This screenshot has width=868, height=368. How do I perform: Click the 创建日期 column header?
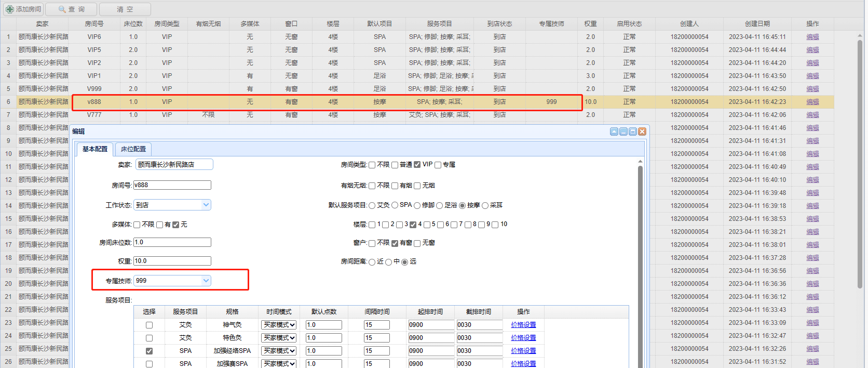click(757, 24)
